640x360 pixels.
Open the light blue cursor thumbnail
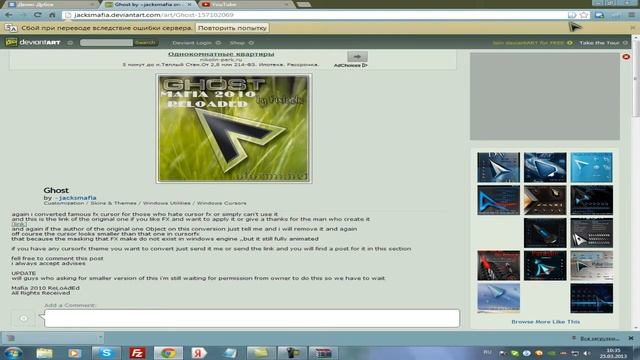pos(591,167)
